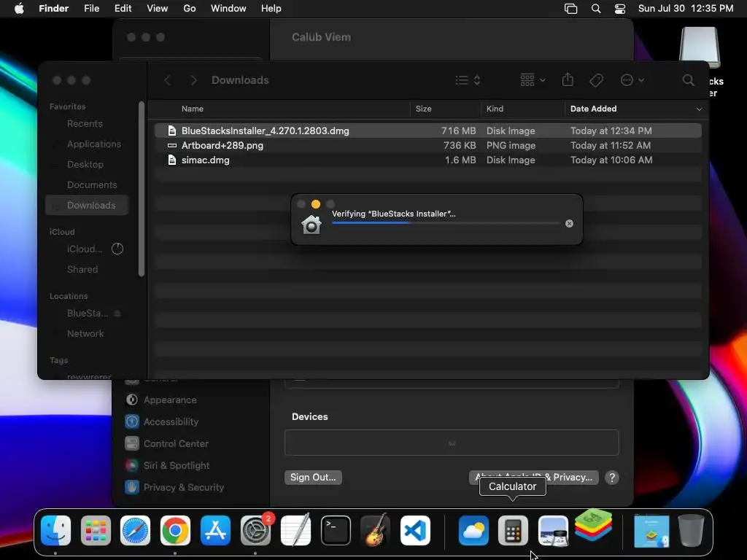The image size is (747, 560).
Task: Sort the list by Kind column
Action: tap(495, 109)
